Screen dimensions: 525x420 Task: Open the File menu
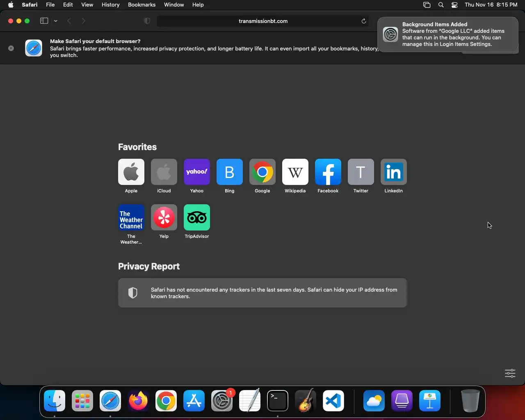coord(50,5)
